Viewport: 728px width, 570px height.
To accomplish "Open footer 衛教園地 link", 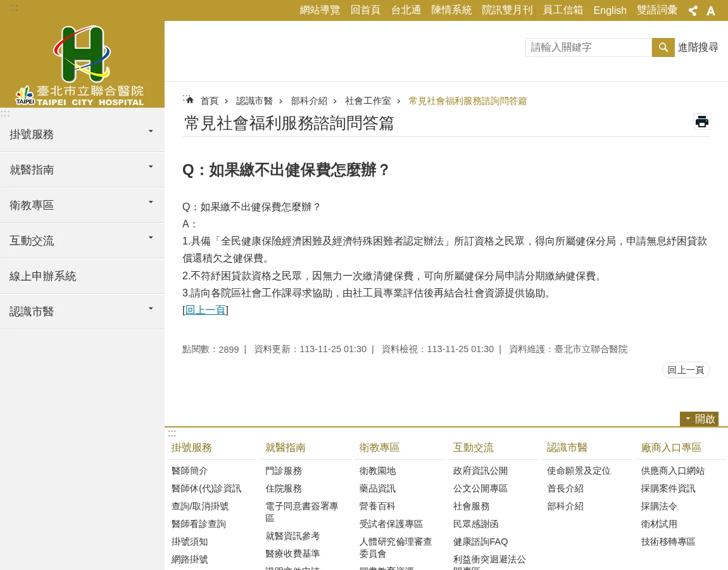I will (x=377, y=471).
